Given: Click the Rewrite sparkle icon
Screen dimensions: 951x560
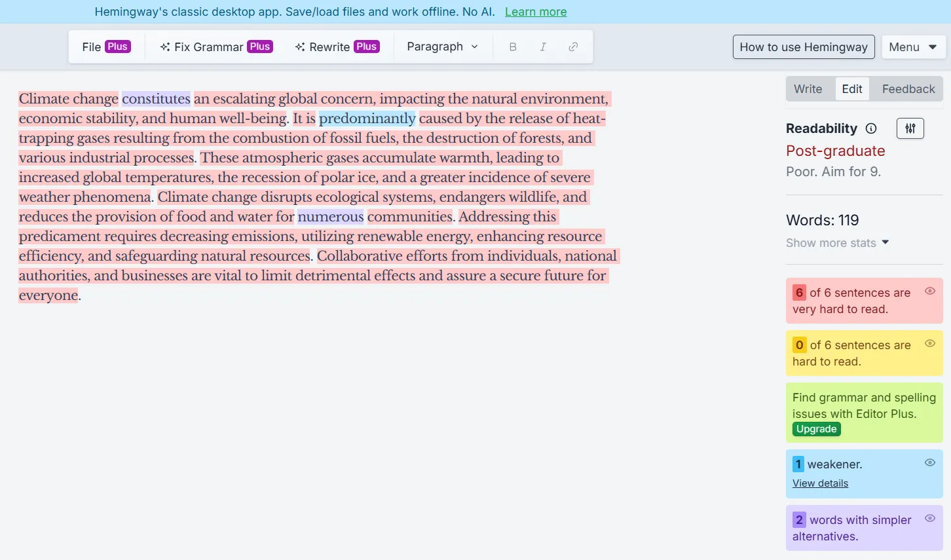Looking at the screenshot, I should click(x=301, y=47).
